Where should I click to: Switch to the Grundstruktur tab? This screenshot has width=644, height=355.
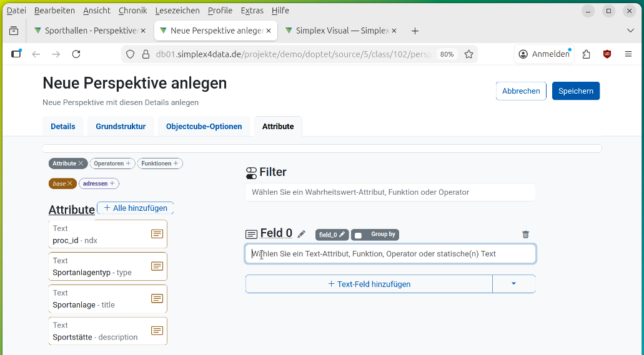(121, 126)
